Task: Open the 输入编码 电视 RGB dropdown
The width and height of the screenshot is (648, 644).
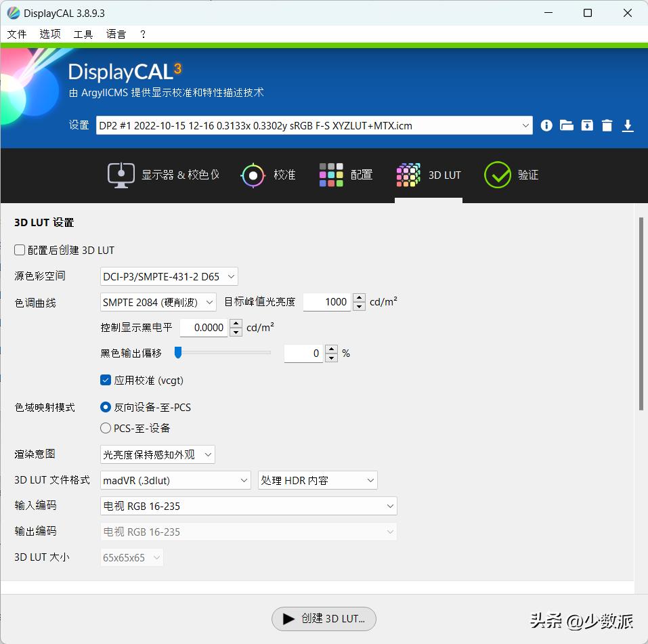Action: pos(248,506)
